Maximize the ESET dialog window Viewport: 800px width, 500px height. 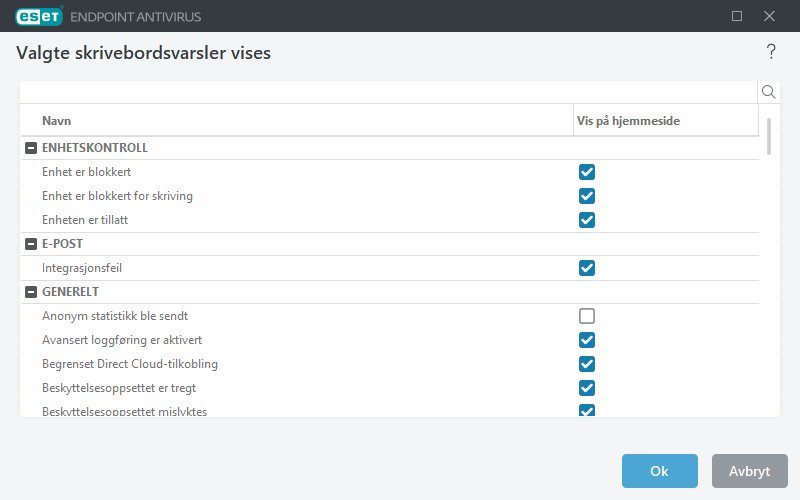737,16
